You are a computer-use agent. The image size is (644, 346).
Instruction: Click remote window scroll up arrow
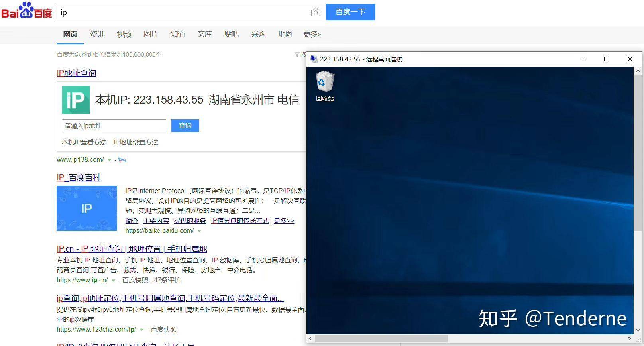click(638, 71)
